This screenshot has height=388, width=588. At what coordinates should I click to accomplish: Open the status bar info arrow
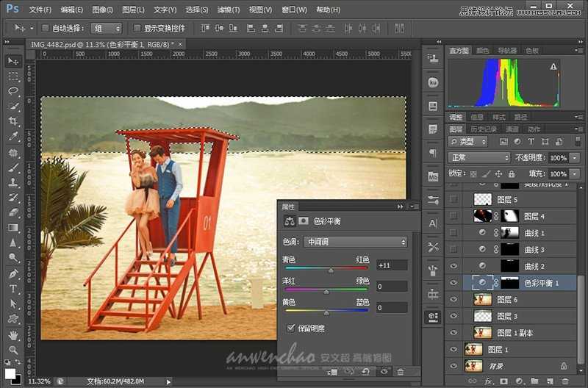(168, 381)
